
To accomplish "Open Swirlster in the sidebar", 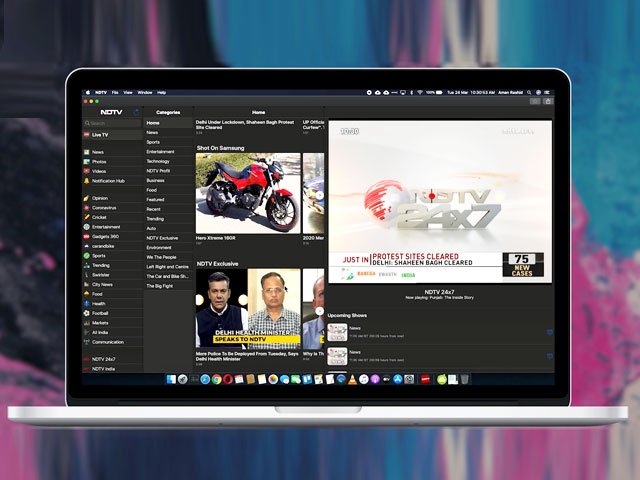I will point(112,275).
